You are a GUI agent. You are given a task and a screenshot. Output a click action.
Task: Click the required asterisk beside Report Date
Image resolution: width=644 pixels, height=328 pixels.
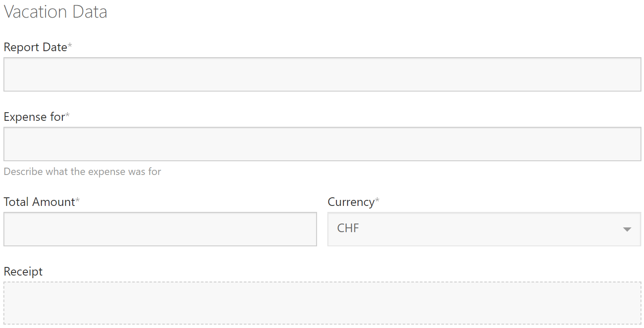(x=70, y=46)
